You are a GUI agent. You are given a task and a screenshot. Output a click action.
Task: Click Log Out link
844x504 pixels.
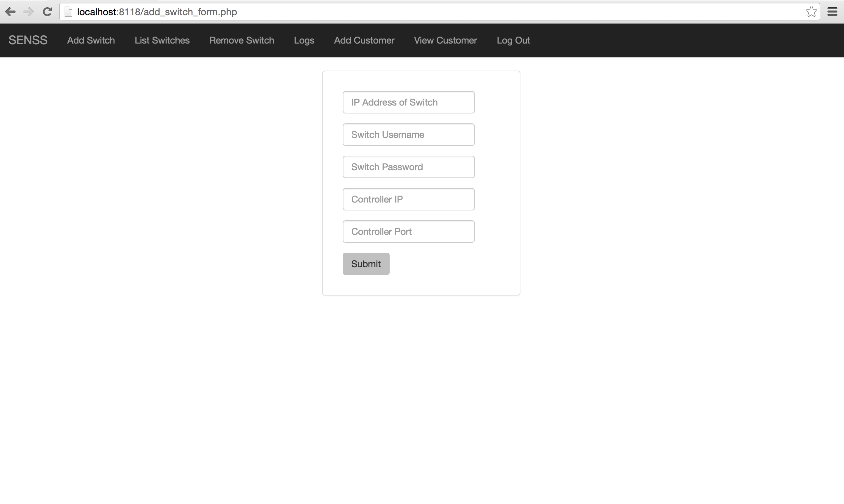(513, 40)
